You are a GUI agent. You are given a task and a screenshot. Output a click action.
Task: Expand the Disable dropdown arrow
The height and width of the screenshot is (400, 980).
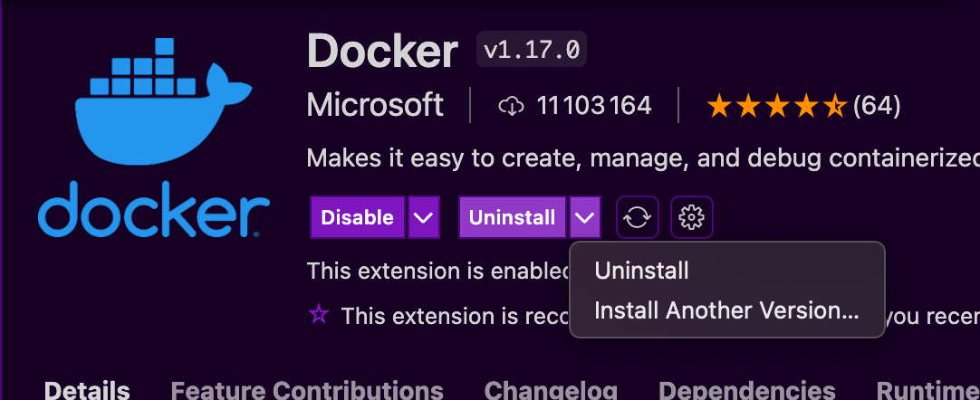(424, 217)
